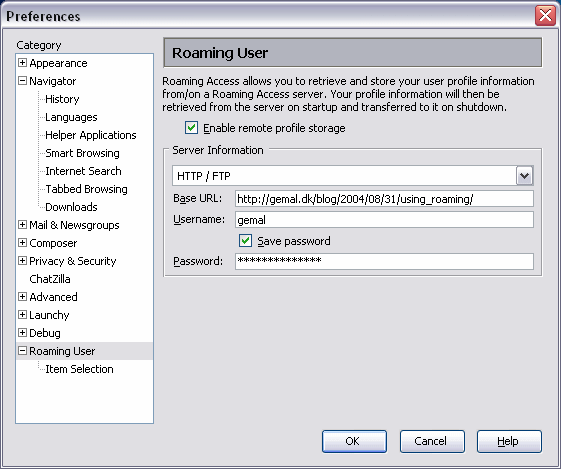561x469 pixels.
Task: Collapse the Navigator category
Action: [x=22, y=80]
